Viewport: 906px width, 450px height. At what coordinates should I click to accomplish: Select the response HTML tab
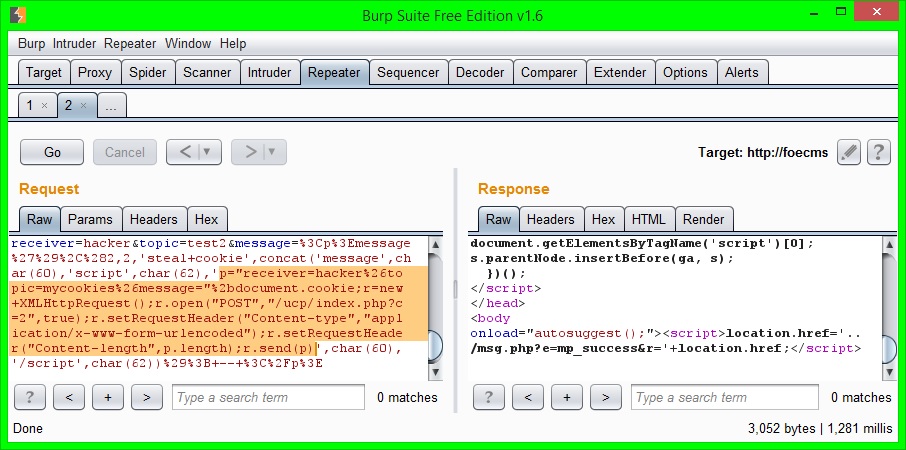[x=649, y=220]
